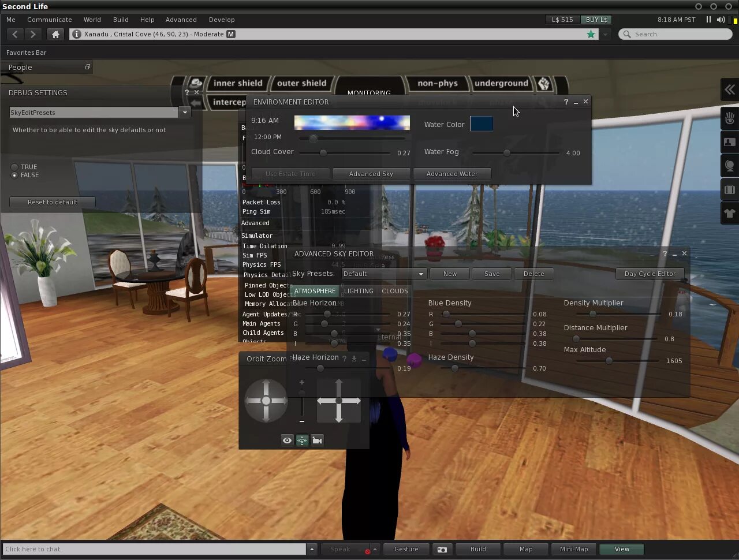Click the camera orbit wheel control

coord(266,401)
